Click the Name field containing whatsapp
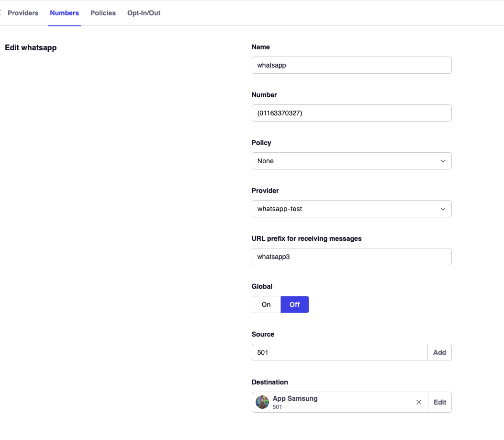Image resolution: width=504 pixels, height=440 pixels. tap(352, 65)
